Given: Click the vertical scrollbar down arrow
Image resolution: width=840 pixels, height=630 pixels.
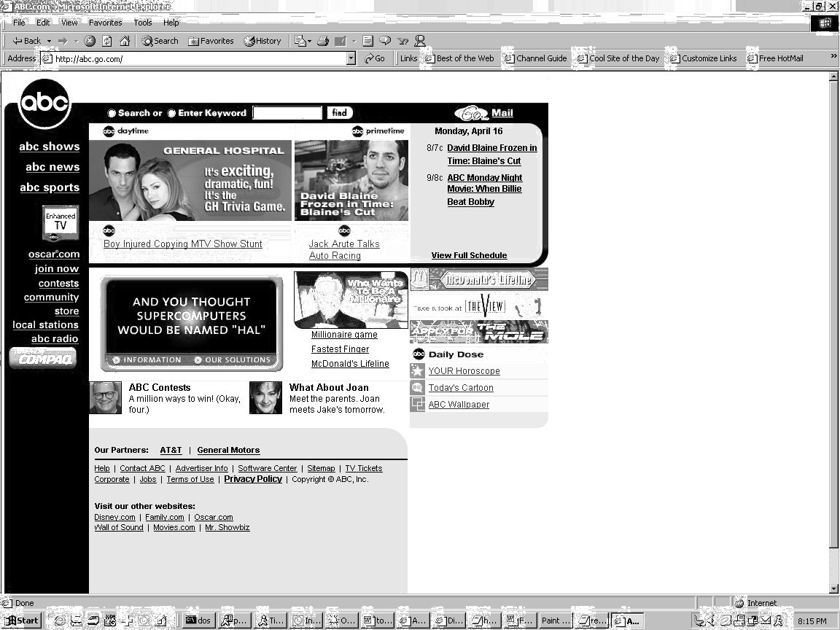Looking at the screenshot, I should pyautogui.click(x=833, y=588).
